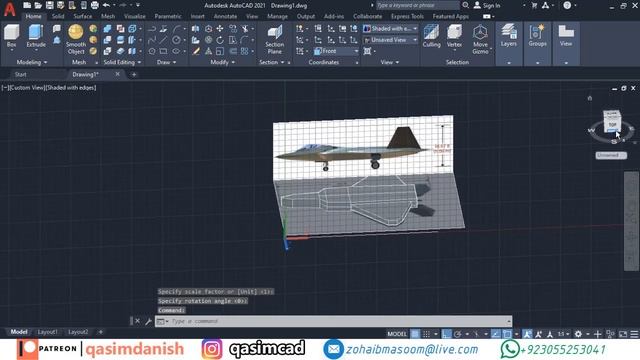The image size is (640, 360).
Task: Click the Plot/Print icon in quick access toolbar
Action: coord(95,5)
